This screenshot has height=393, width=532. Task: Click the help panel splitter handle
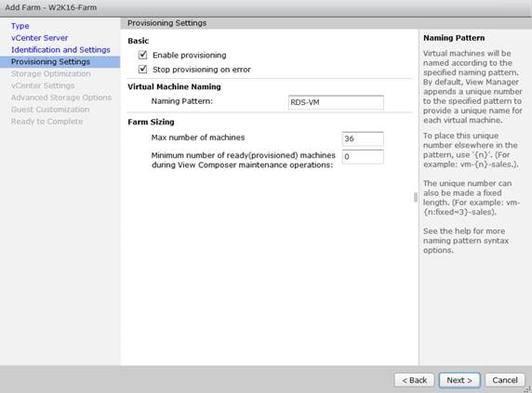[416, 197]
